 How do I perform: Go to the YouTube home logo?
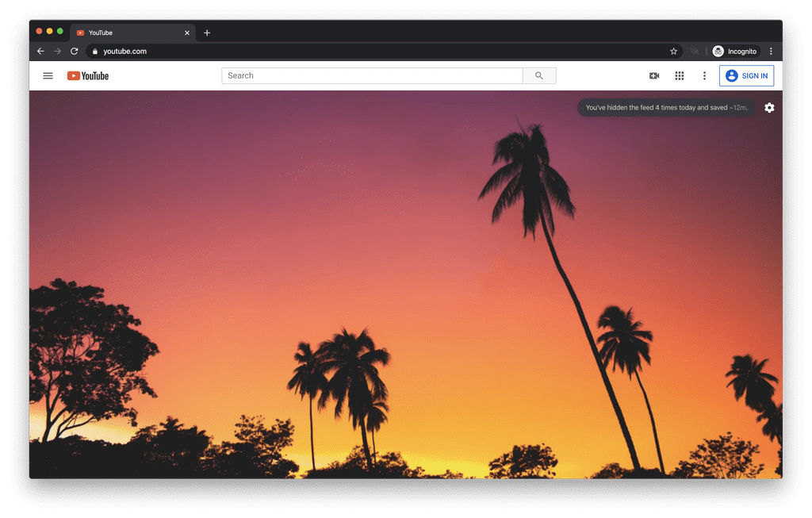[x=88, y=76]
